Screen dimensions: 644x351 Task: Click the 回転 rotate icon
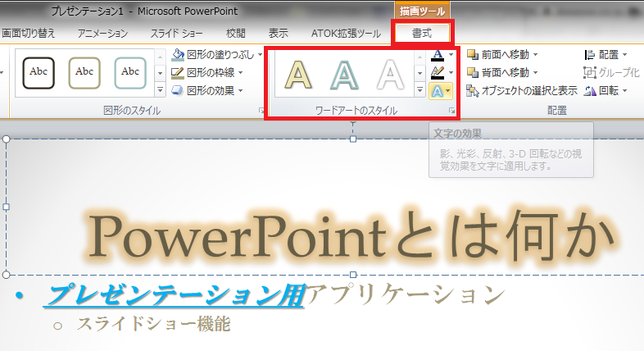590,90
